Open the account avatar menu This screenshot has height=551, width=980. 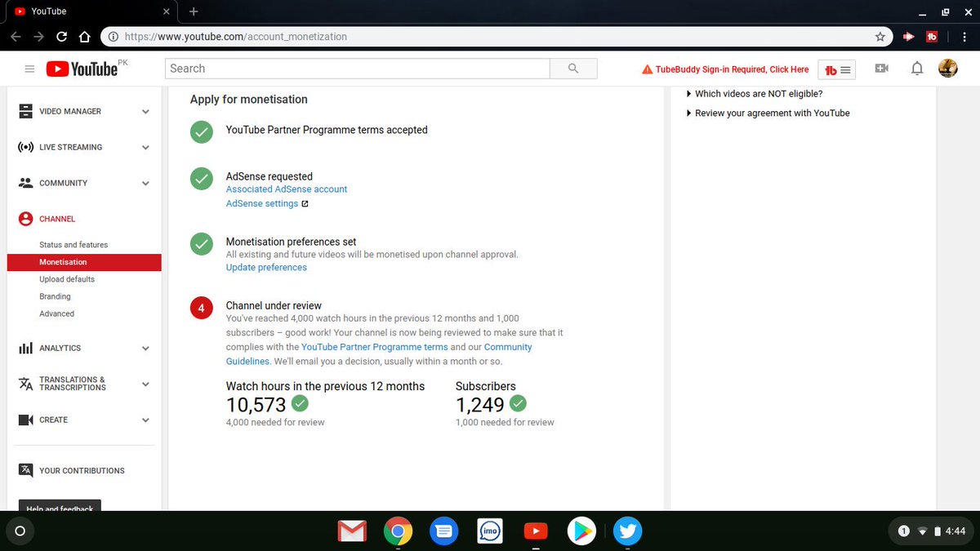[947, 69]
